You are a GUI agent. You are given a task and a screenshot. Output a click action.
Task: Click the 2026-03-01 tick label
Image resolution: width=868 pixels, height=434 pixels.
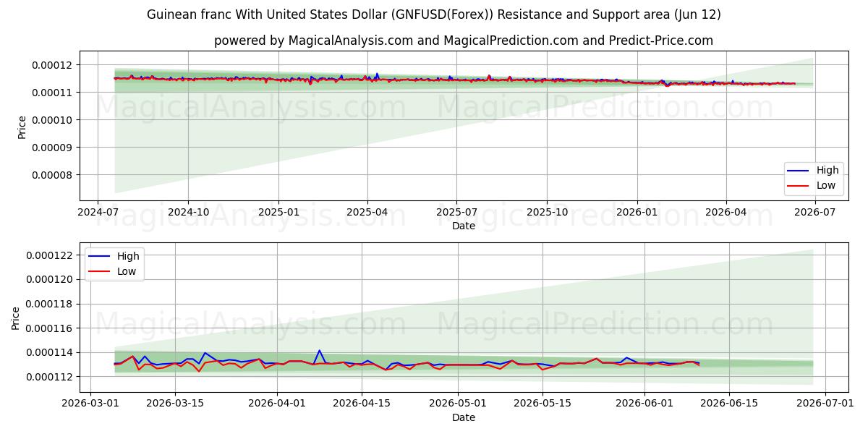(x=90, y=404)
